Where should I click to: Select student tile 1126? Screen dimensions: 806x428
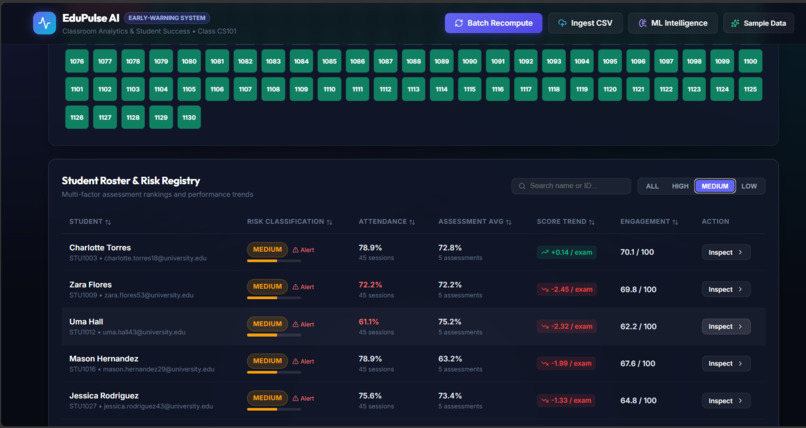77,117
